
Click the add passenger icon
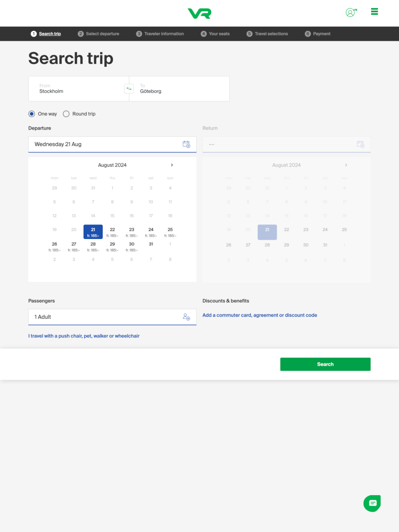pos(186,317)
